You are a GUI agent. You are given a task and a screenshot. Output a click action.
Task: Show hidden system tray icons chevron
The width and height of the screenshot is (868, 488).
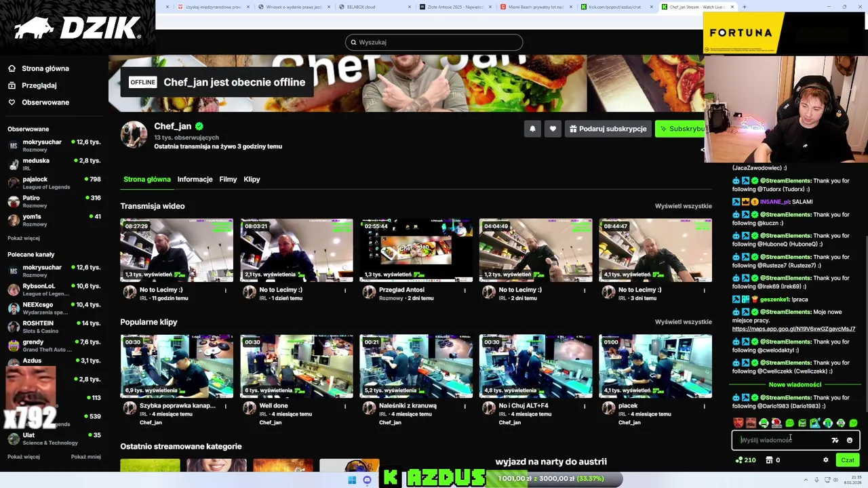(807, 481)
